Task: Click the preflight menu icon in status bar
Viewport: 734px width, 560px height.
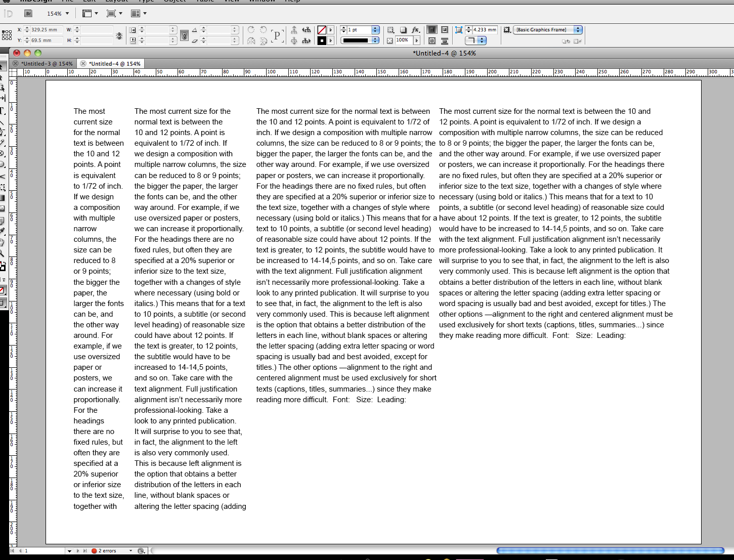Action: coord(141,550)
